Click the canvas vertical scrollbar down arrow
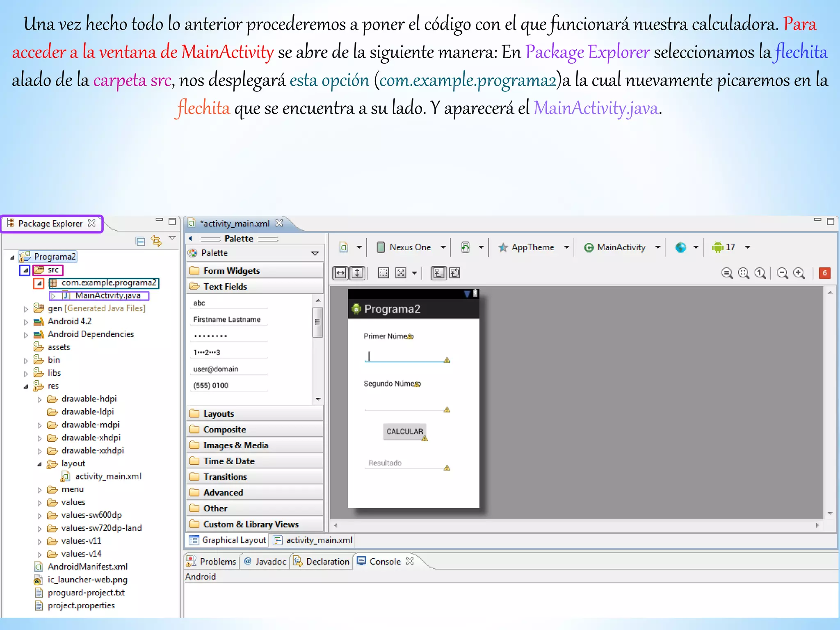Image resolution: width=840 pixels, height=630 pixels. [830, 513]
